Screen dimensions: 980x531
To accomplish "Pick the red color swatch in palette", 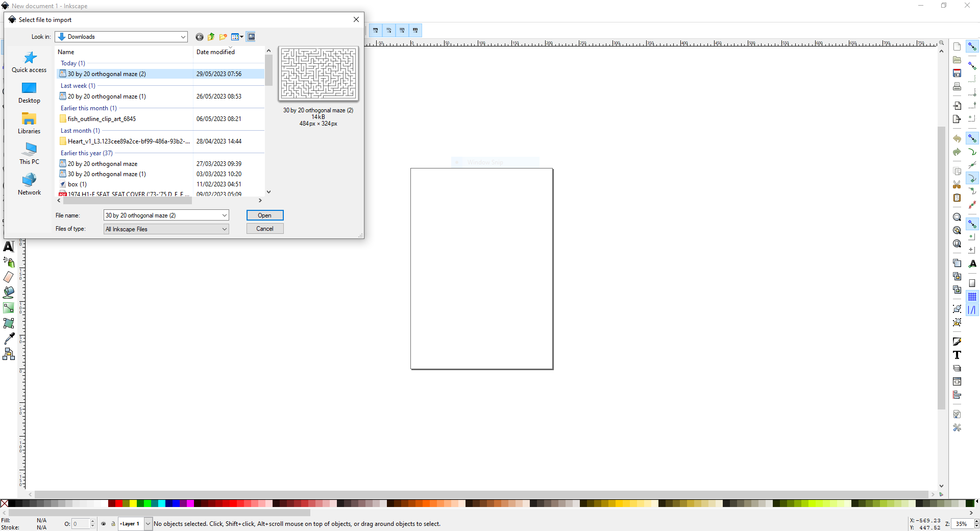I will tap(119, 503).
